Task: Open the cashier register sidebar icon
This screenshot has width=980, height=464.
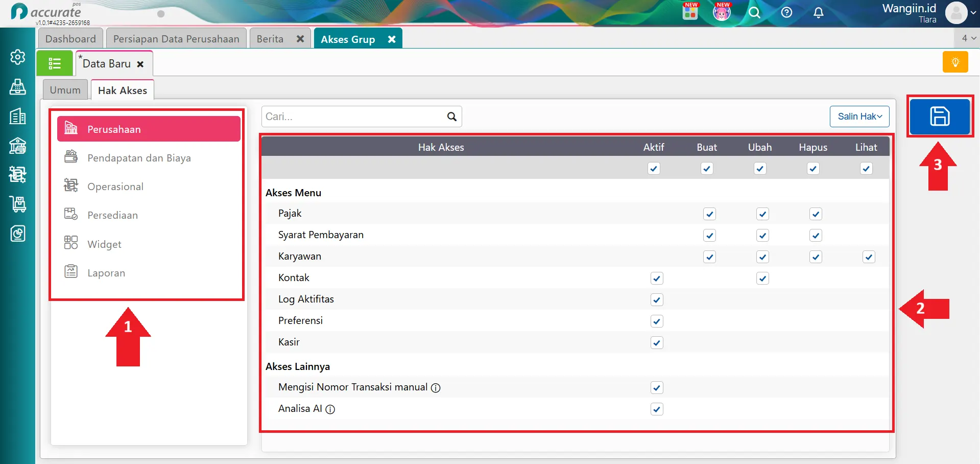Action: 18,87
